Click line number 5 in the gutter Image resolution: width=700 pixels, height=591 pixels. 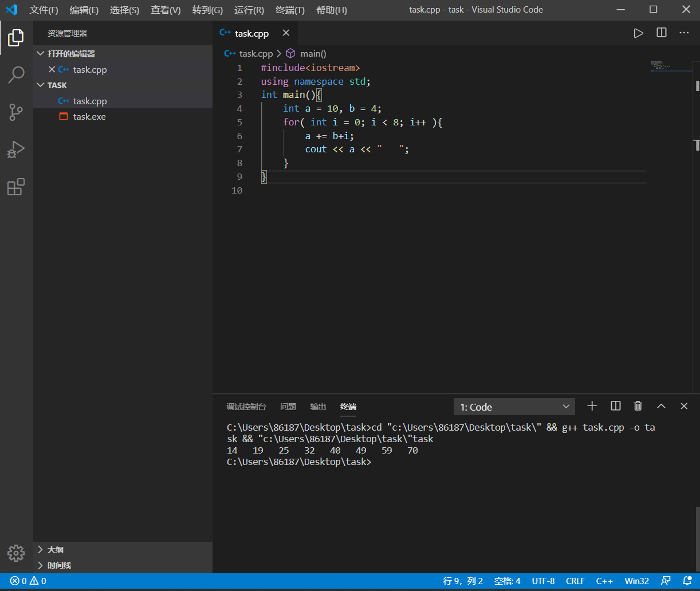pyautogui.click(x=239, y=122)
